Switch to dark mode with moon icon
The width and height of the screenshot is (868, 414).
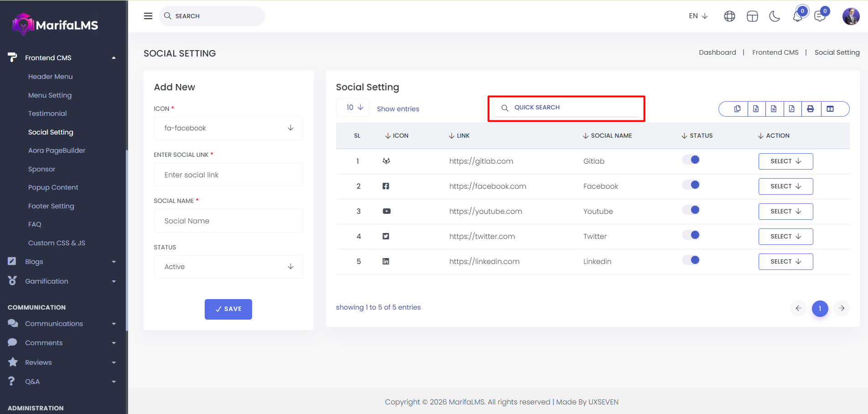[x=774, y=16]
